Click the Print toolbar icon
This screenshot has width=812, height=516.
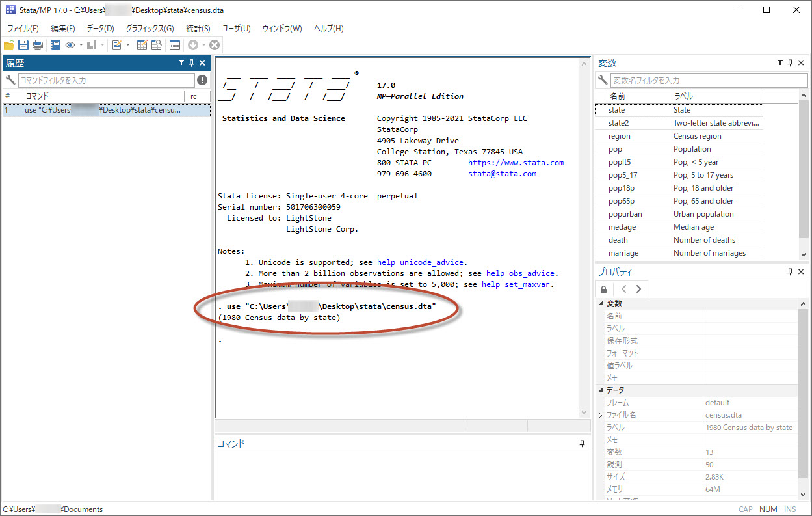point(38,45)
